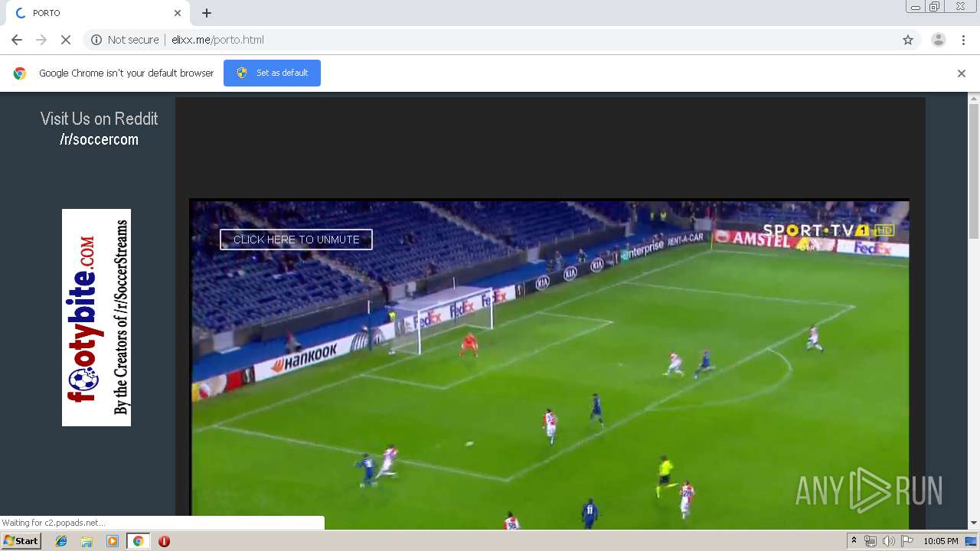Open the footybite.com banner ad
Screen dimensions: 980x551
pyautogui.click(x=96, y=318)
